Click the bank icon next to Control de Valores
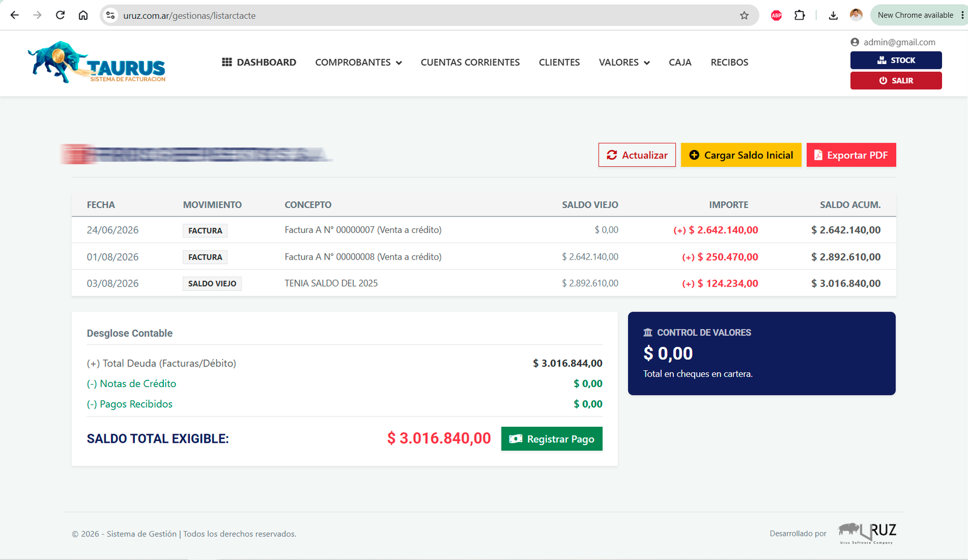The width and height of the screenshot is (968, 560). tap(648, 333)
